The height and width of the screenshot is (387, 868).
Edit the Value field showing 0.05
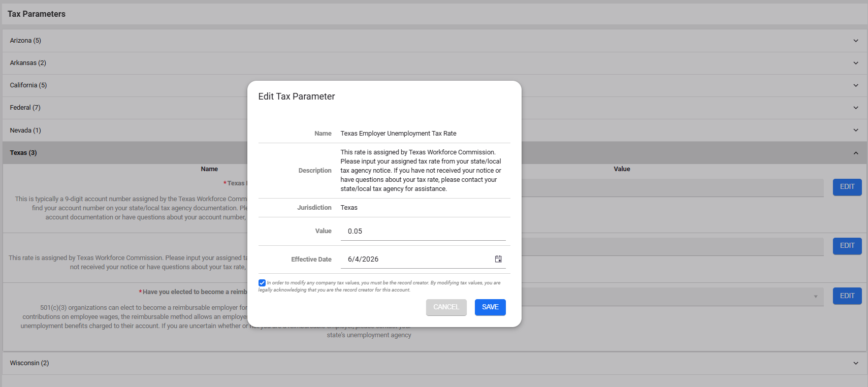[x=423, y=231]
